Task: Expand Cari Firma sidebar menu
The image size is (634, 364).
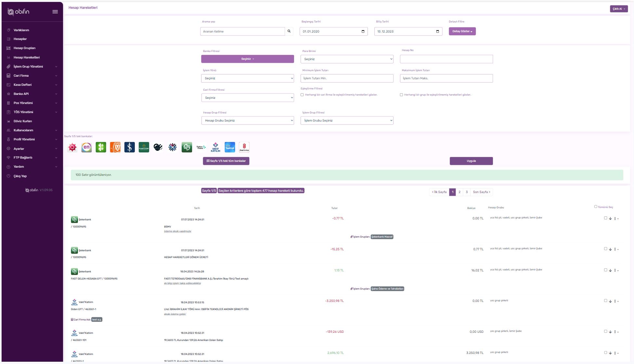Action: (x=21, y=76)
